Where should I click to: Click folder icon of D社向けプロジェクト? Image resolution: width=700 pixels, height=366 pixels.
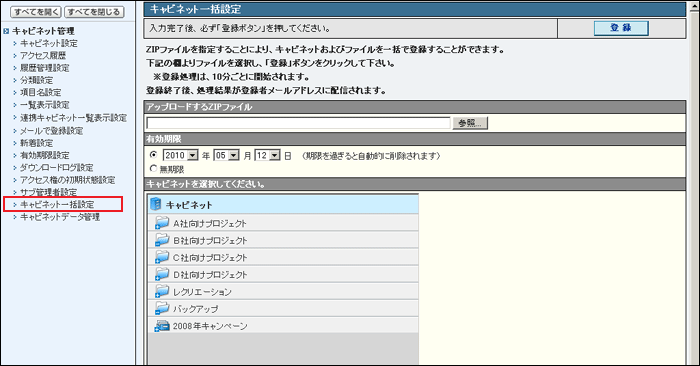click(162, 274)
